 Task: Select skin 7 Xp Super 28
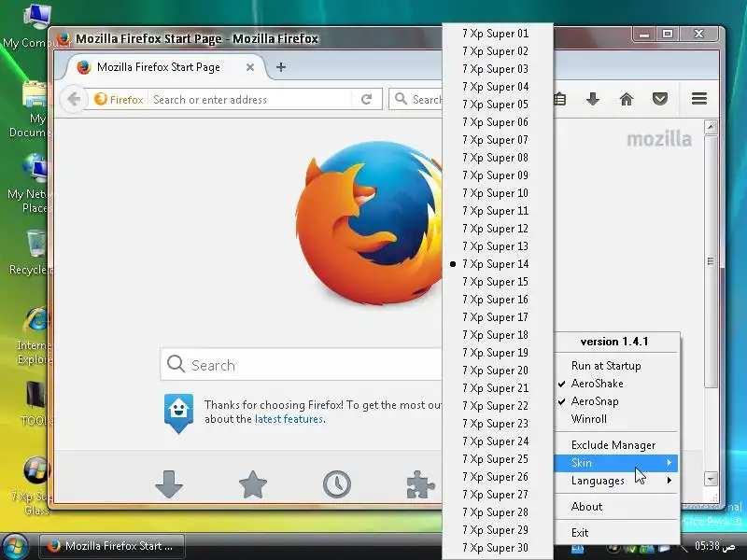coord(498,511)
